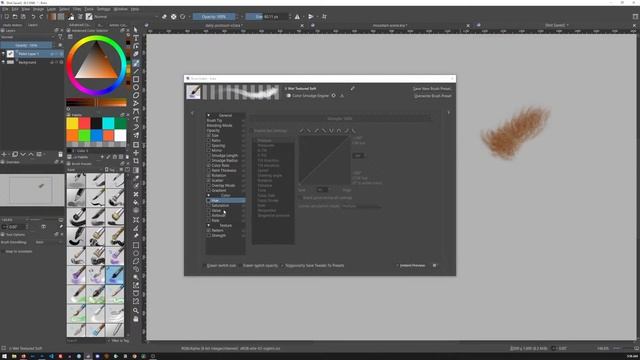Image resolution: width=640 pixels, height=360 pixels.
Task: Toggle horizontal mirror tool
Action: point(297,17)
